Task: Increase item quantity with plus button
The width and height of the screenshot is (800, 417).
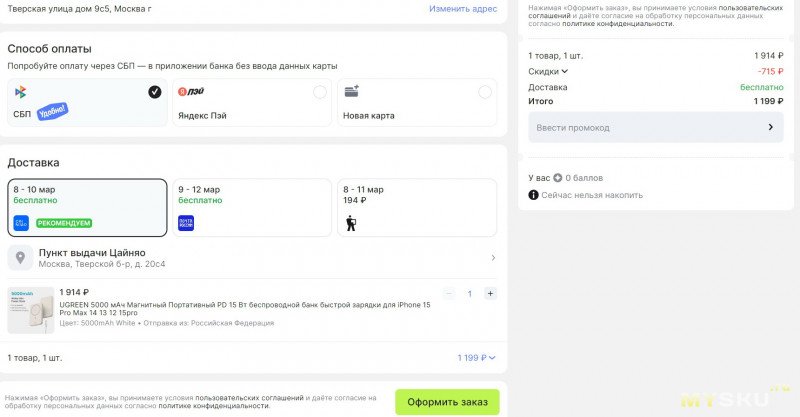Action: pos(489,294)
